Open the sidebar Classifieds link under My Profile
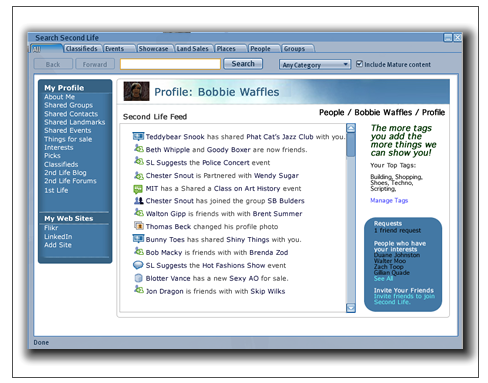Image resolution: width=488 pixels, height=383 pixels. click(61, 164)
